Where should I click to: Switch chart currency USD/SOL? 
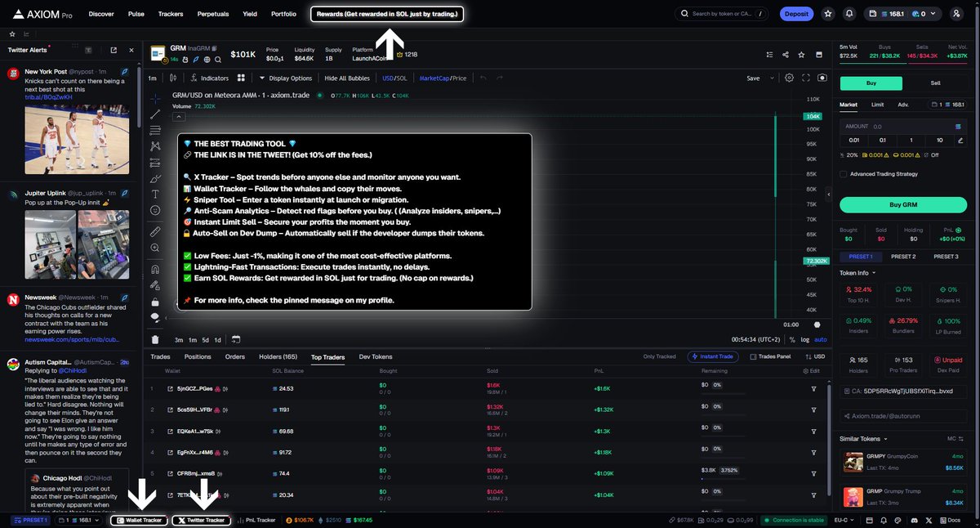[x=394, y=78]
